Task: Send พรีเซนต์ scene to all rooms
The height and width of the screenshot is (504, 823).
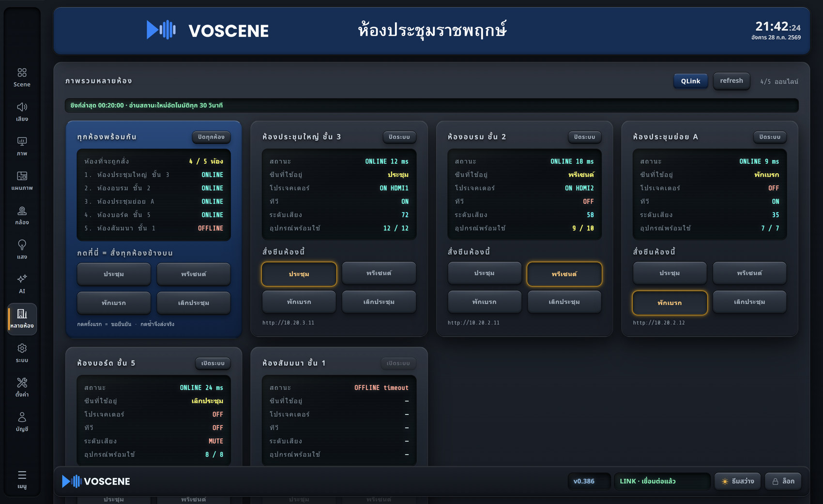Action: point(194,274)
